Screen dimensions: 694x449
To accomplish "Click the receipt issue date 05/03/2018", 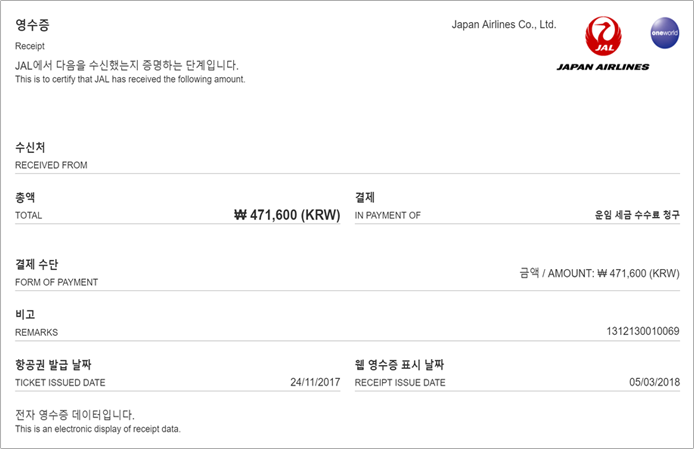I will (x=654, y=382).
